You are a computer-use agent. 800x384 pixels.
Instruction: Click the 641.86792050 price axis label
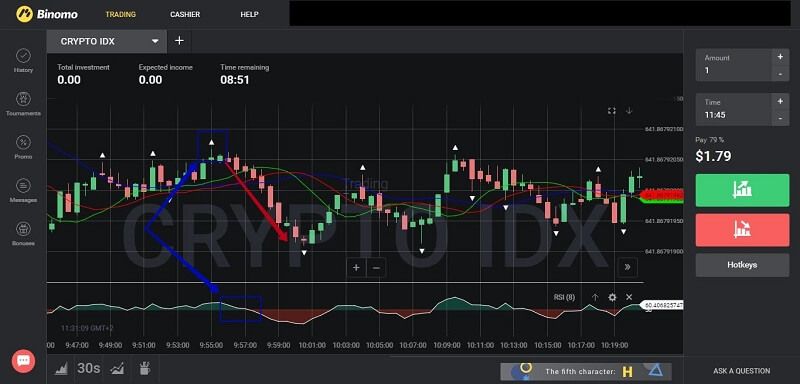click(664, 160)
